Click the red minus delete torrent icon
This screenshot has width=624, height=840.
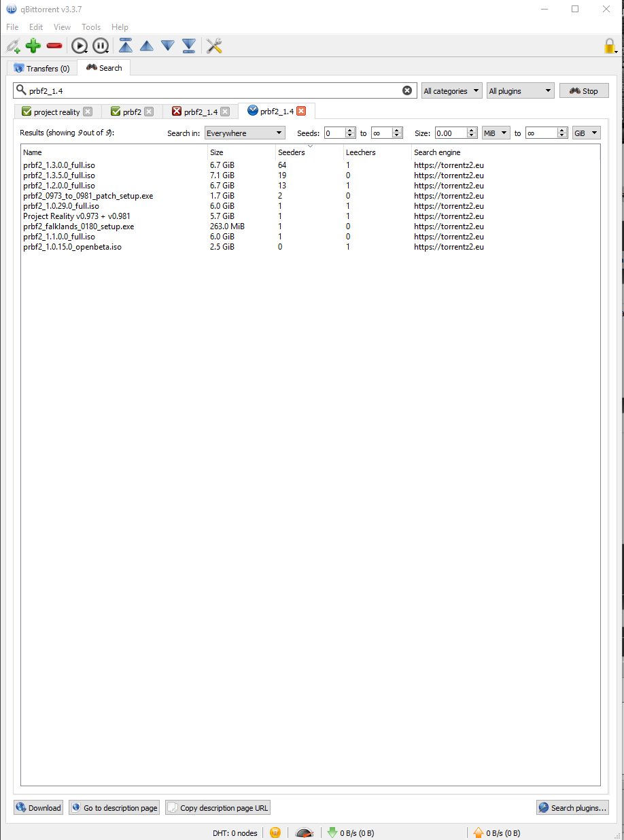pos(54,46)
